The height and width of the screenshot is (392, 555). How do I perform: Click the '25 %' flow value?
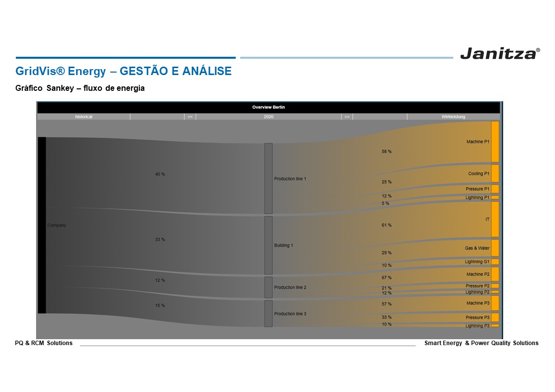point(386,182)
